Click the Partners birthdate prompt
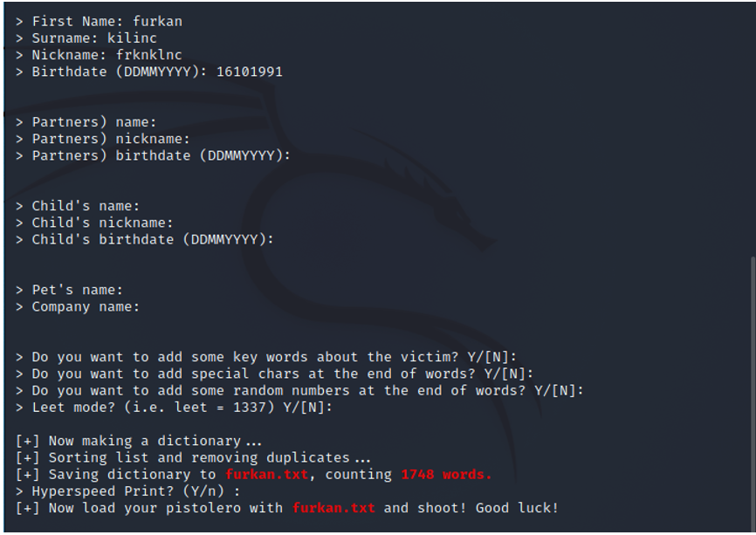Viewport: 756px width, 535px height. click(153, 155)
